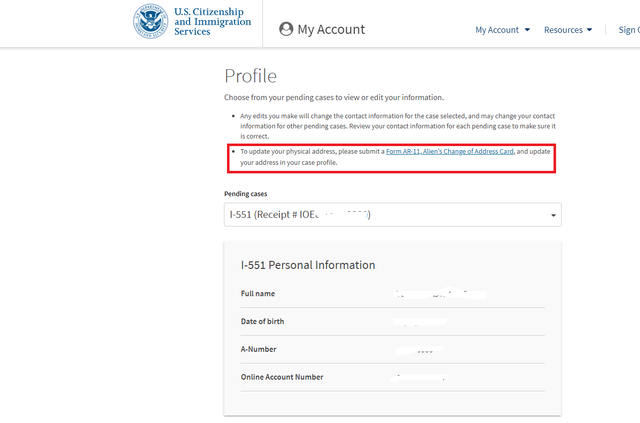Click the Pending cases label

245,194
